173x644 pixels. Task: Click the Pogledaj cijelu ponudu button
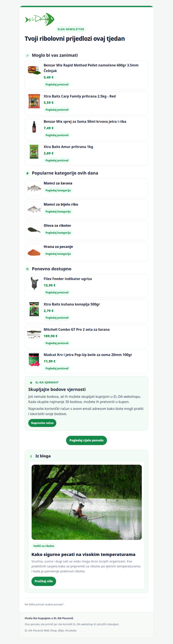[x=86, y=440]
